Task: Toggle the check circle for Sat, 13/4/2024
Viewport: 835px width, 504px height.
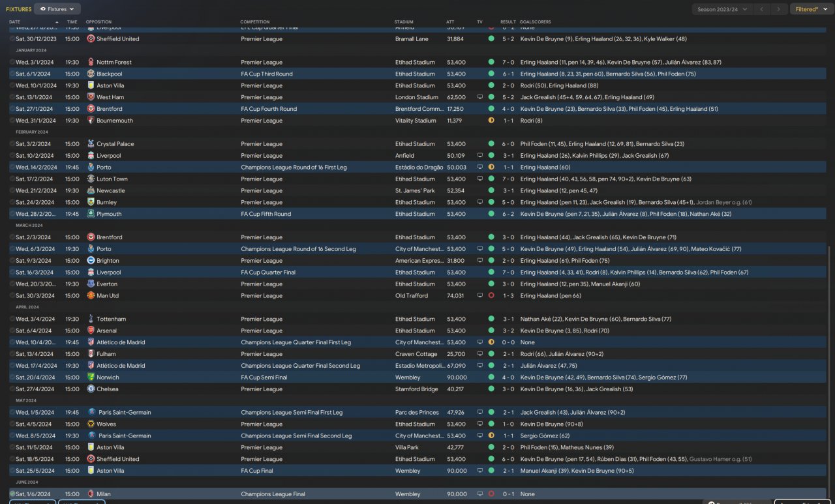Action: coord(12,354)
